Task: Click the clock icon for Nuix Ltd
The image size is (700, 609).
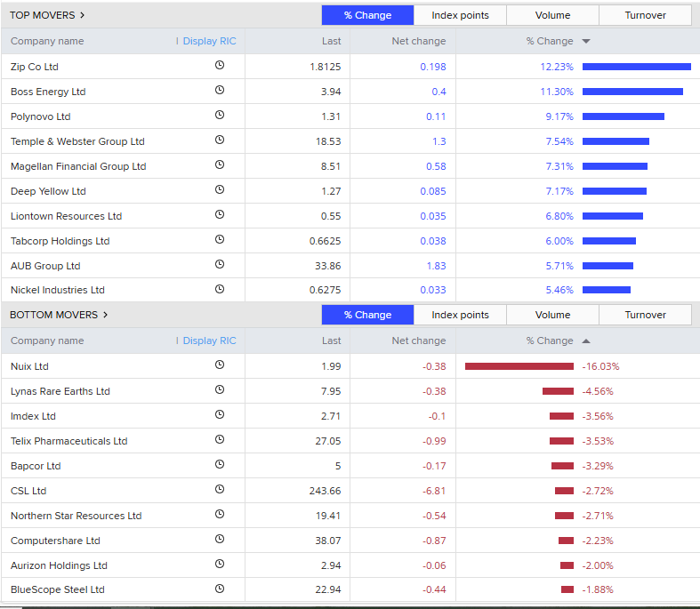Action: coord(219,365)
